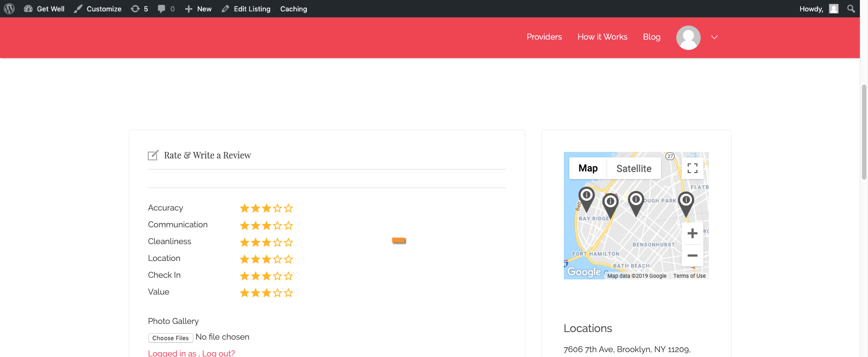
Task: Click the 7606 7th Ave, Brooklyn address
Action: 627,349
